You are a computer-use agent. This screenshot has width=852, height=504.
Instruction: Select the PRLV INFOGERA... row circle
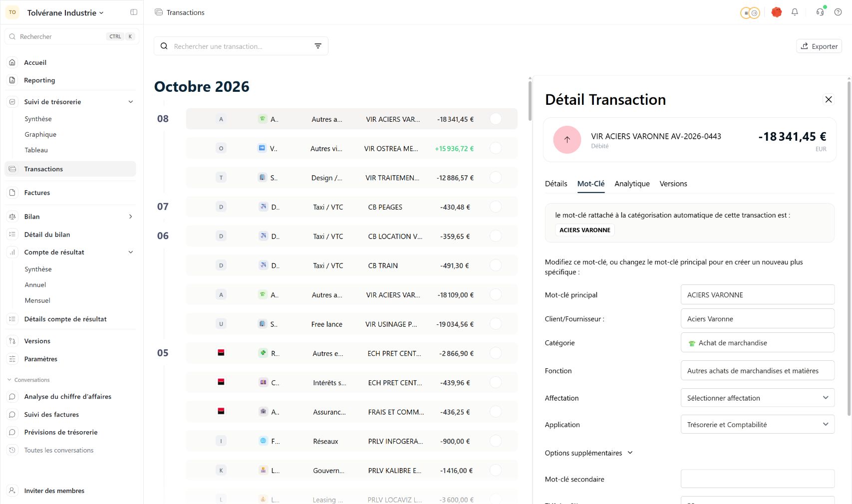coord(496,441)
